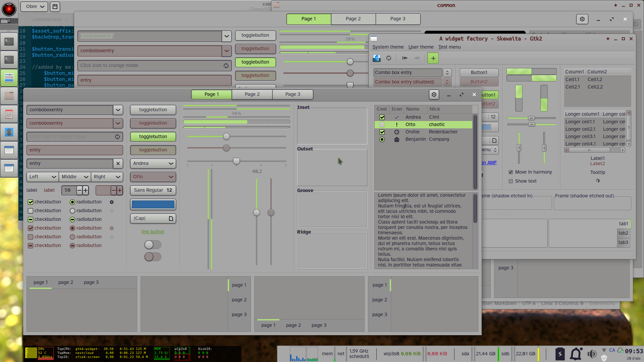Enable the Show text checkbox
This screenshot has width=644, height=362.
point(511,181)
